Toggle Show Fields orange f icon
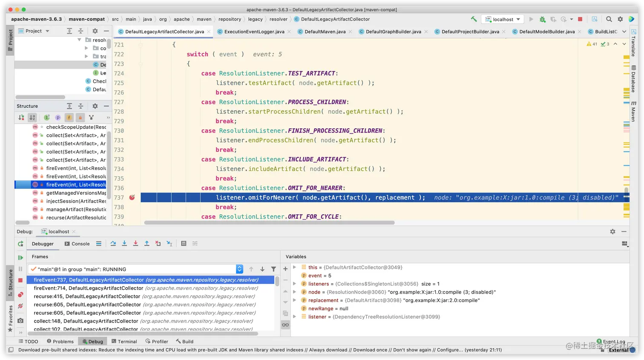Screen dimensions: 644x360 [69, 118]
